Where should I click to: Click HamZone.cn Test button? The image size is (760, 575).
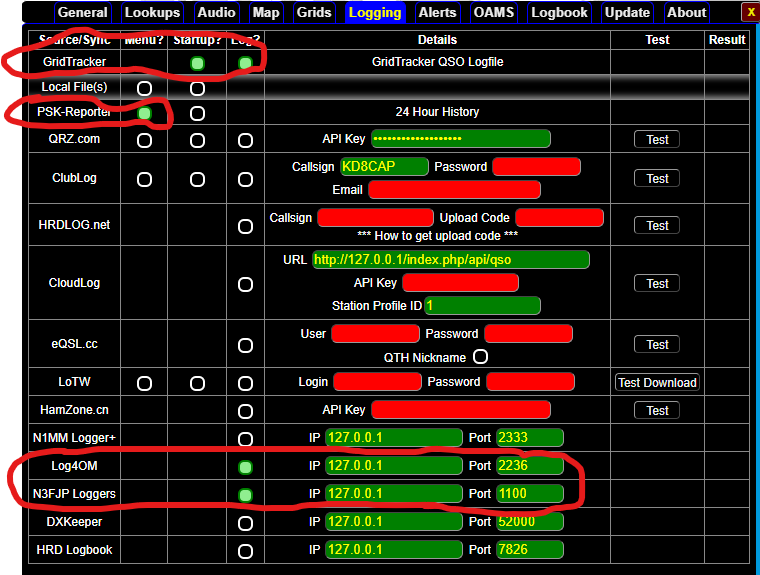click(x=657, y=411)
